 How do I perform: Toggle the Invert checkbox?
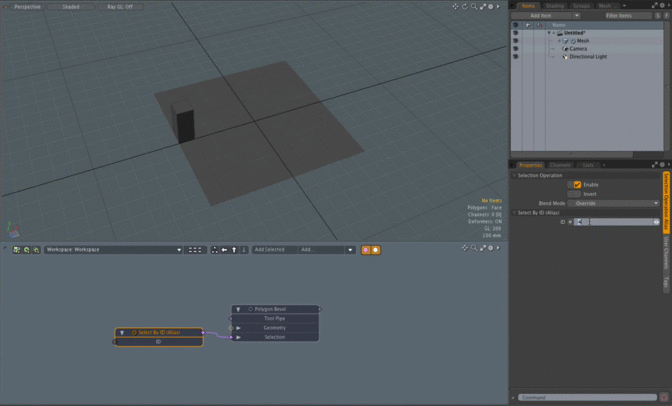[577, 194]
